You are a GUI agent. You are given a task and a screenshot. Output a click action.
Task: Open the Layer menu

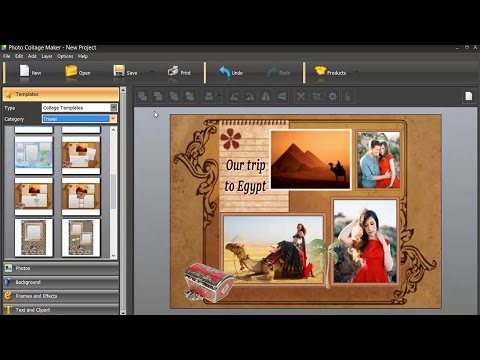tap(47, 56)
